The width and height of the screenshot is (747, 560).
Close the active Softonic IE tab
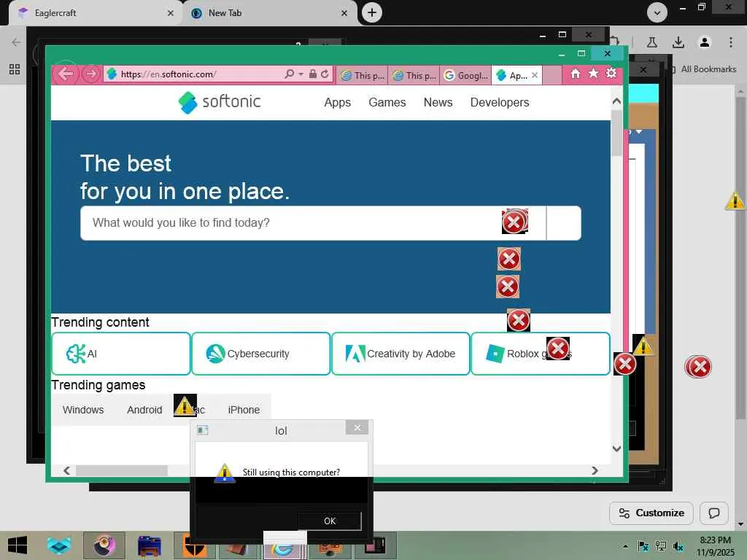(x=535, y=75)
